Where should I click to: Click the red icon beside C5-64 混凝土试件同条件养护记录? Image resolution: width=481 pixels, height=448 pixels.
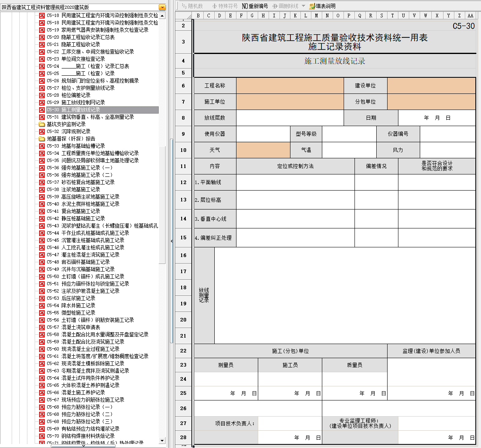(x=42, y=378)
